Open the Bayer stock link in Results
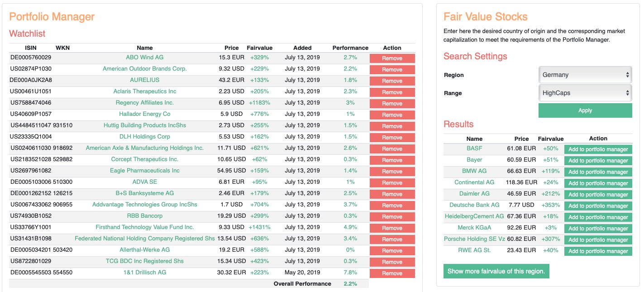Screen dimensions: 644x292 [x=474, y=160]
